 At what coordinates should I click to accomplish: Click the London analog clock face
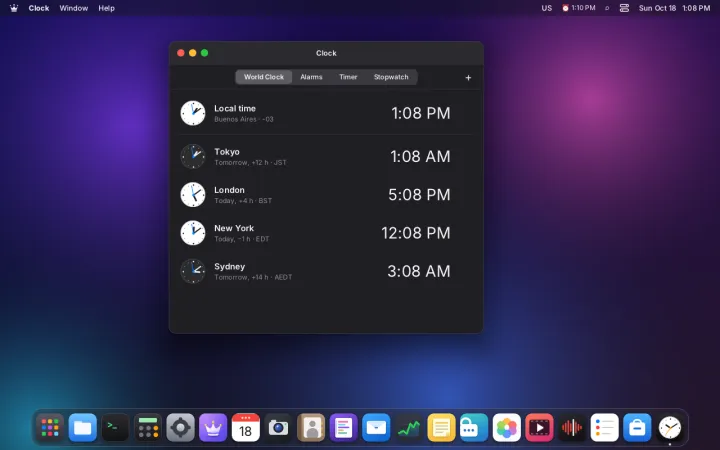coord(193,194)
